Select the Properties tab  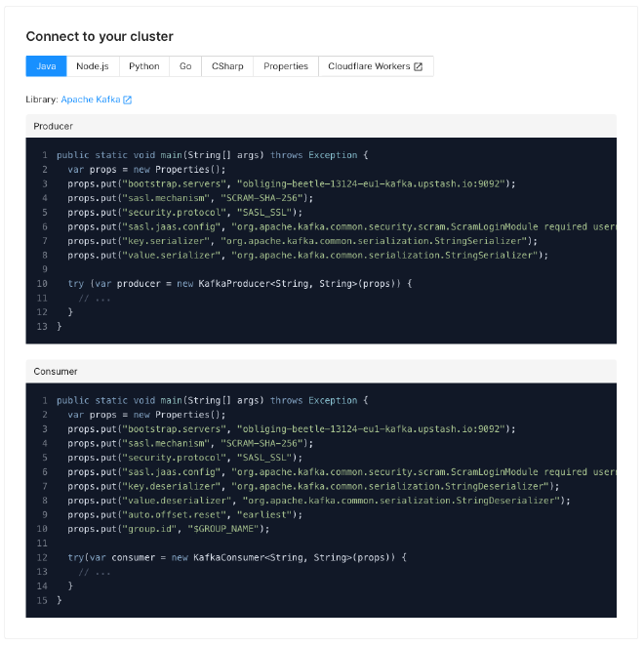coord(285,66)
